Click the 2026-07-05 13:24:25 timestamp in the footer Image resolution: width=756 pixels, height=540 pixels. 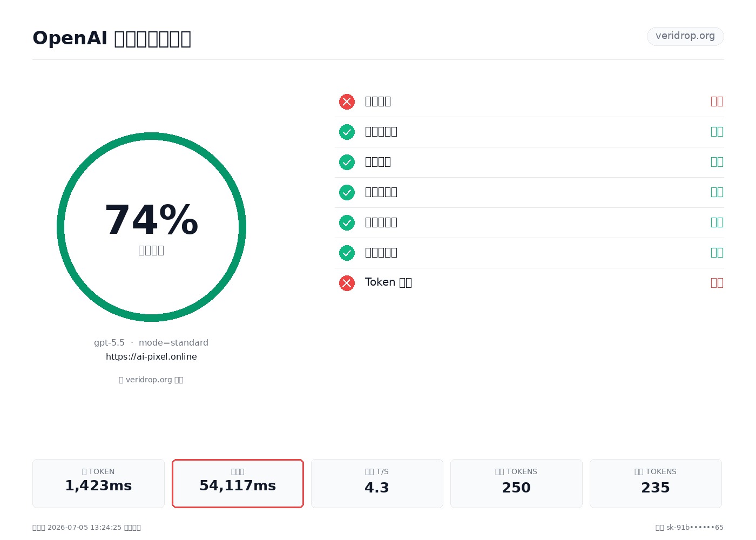pyautogui.click(x=84, y=527)
